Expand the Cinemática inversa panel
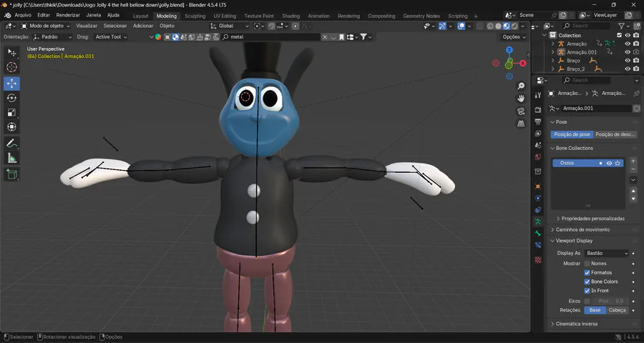The height and width of the screenshot is (343, 644). [x=576, y=324]
